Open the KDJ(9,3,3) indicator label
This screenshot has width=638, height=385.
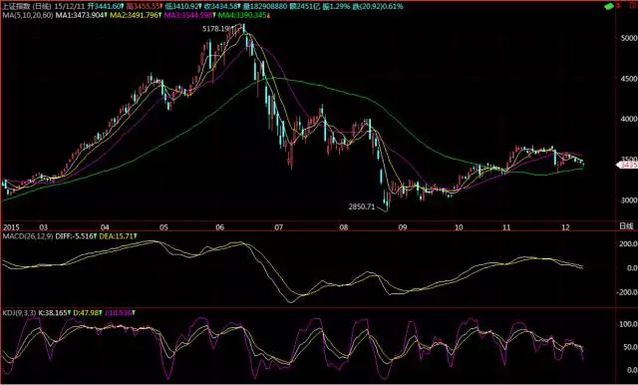(19, 313)
